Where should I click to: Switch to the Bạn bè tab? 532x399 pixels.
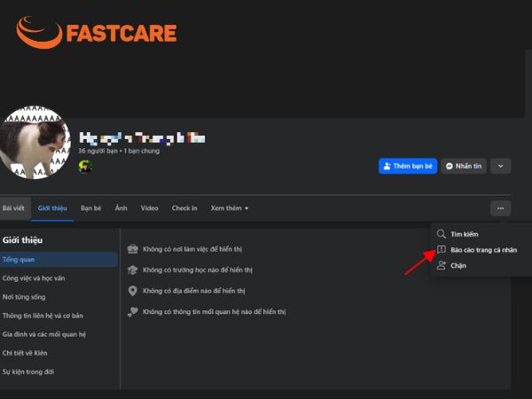[91, 208]
